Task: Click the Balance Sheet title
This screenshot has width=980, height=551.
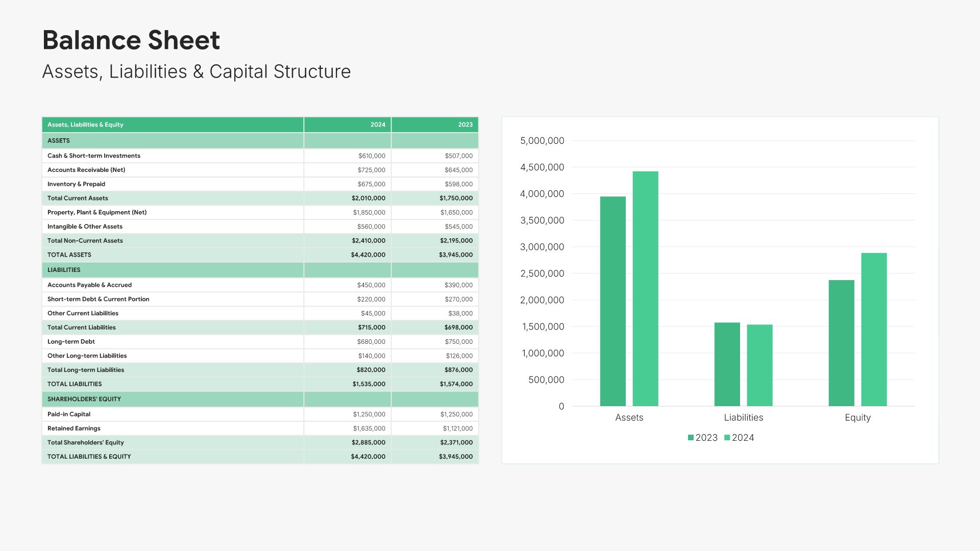Action: tap(131, 40)
